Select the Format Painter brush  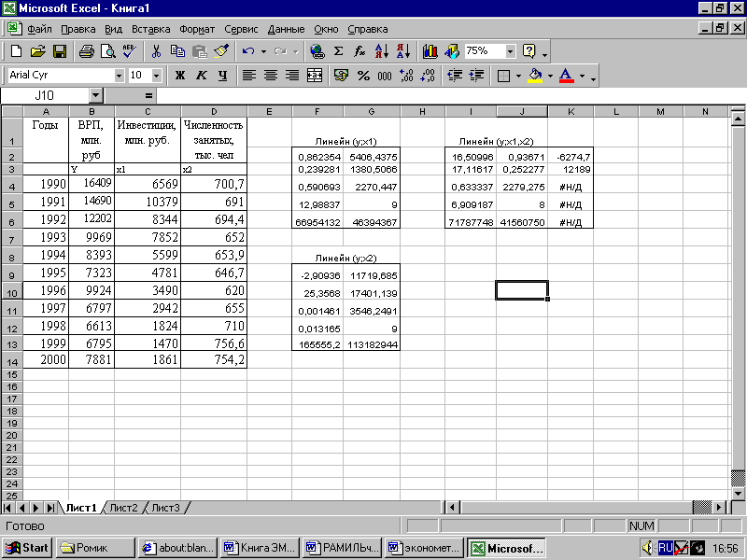[x=221, y=51]
